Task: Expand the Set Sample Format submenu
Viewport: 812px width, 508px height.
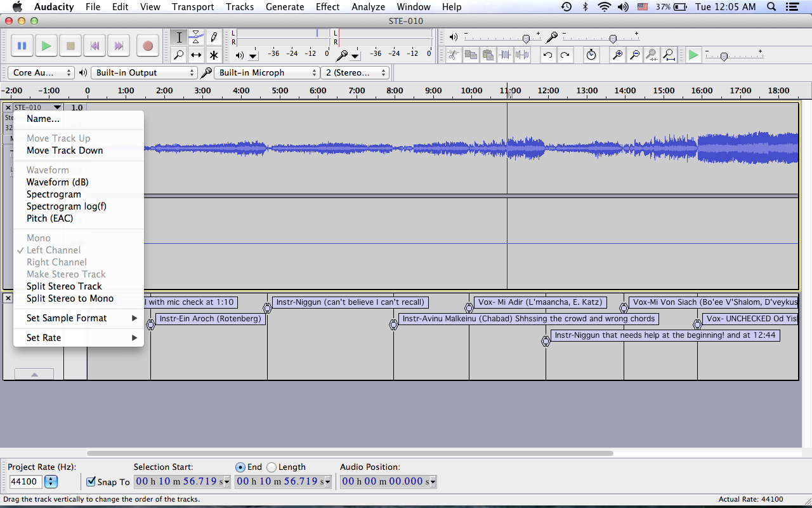Action: point(79,318)
